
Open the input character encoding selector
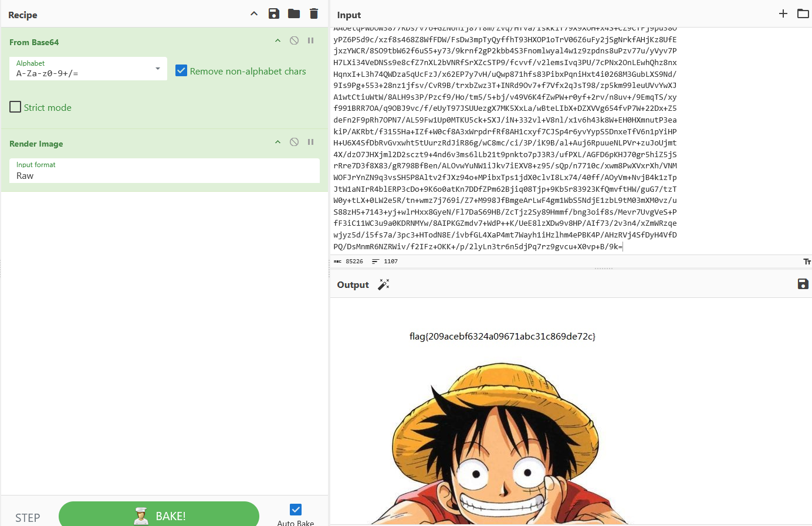point(807,262)
